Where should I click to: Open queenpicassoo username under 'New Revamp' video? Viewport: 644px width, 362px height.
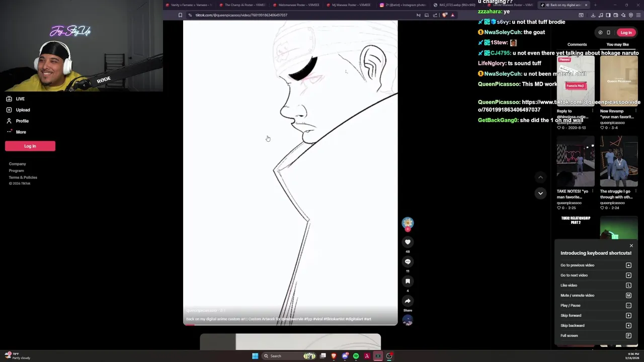tap(612, 123)
